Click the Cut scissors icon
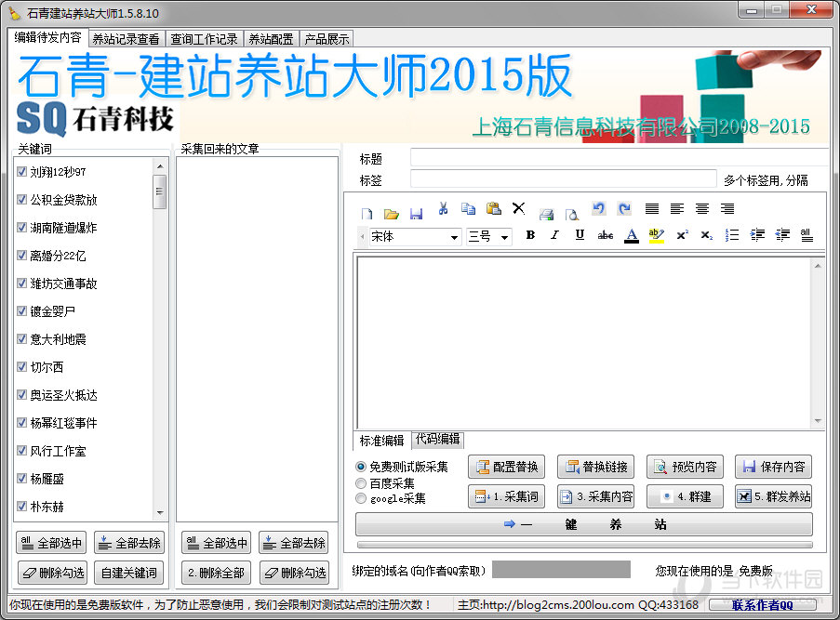Image resolution: width=840 pixels, height=620 pixels. [443, 208]
